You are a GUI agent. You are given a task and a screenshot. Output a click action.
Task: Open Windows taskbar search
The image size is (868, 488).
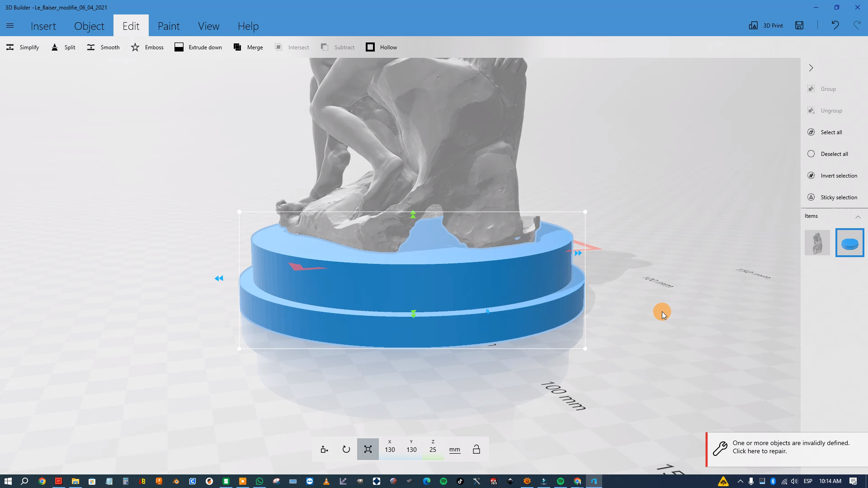(x=24, y=481)
